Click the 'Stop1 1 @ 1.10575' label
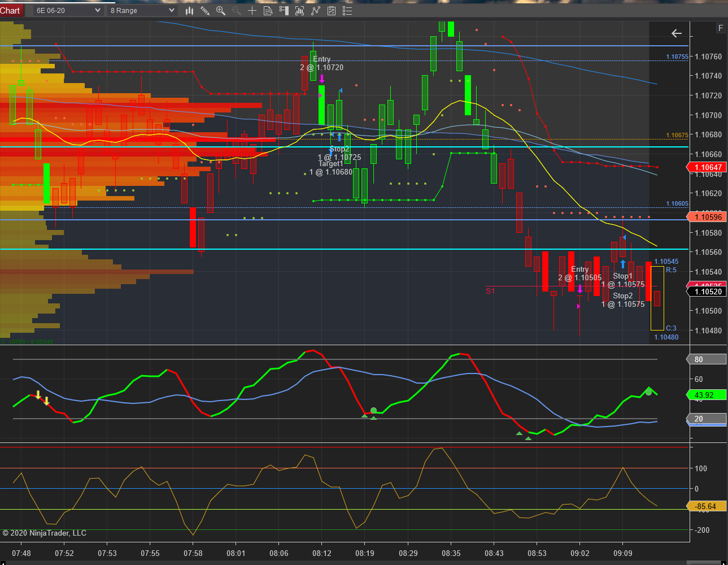This screenshot has width=728, height=565. point(623,280)
